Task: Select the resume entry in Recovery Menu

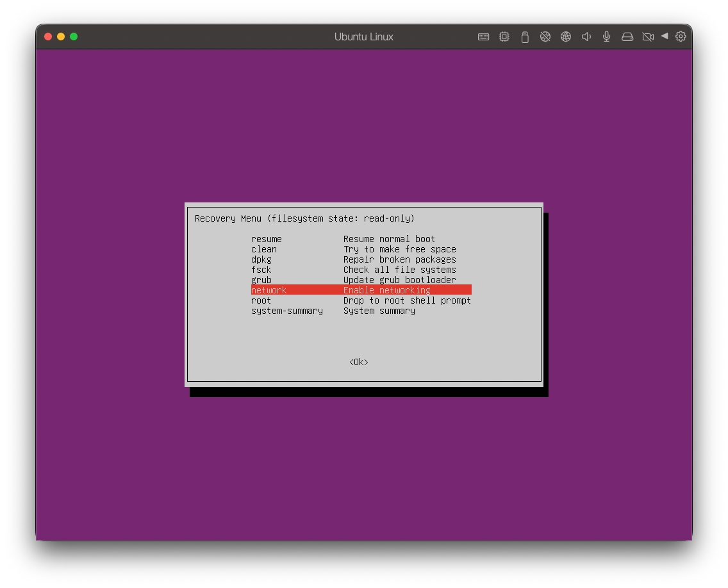Action: (x=361, y=239)
